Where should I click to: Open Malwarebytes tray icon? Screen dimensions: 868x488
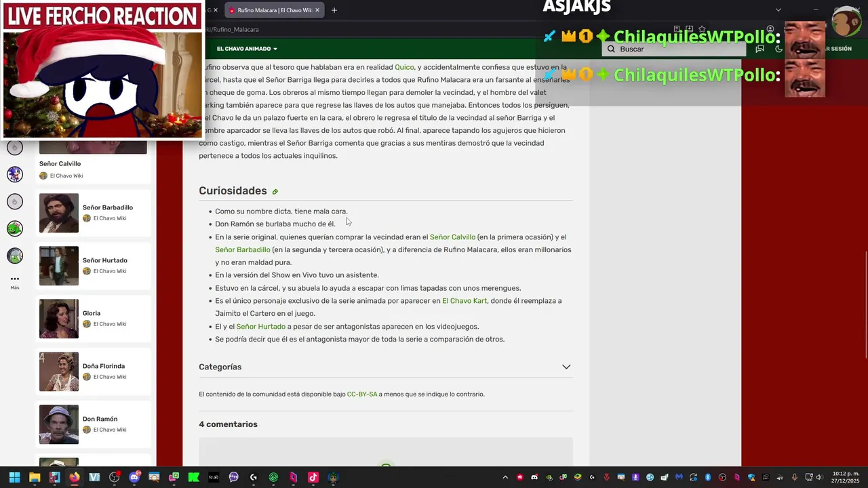click(678, 477)
